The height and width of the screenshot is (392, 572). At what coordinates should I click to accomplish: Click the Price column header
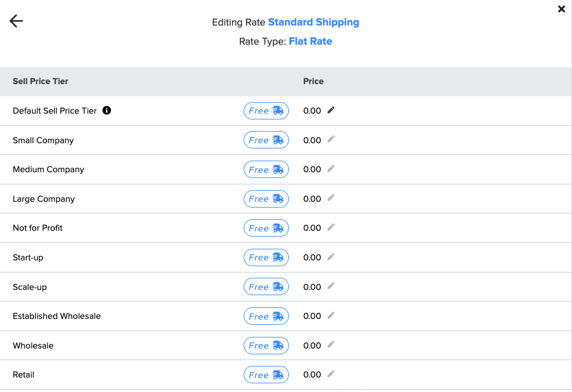tap(313, 81)
